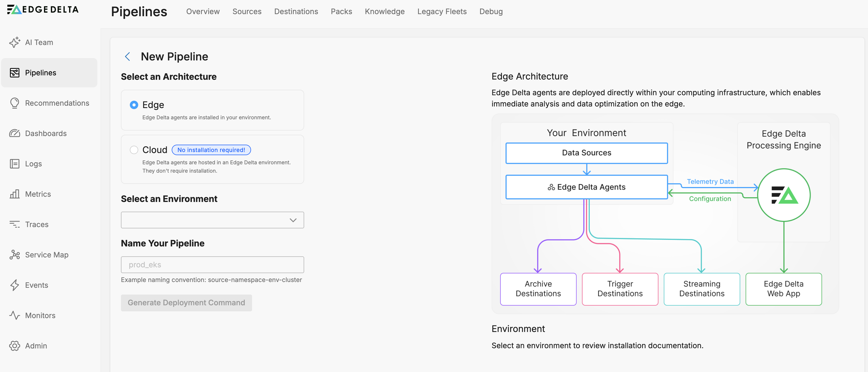Open Dashboards via its gauge icon
The image size is (868, 372).
click(x=14, y=133)
